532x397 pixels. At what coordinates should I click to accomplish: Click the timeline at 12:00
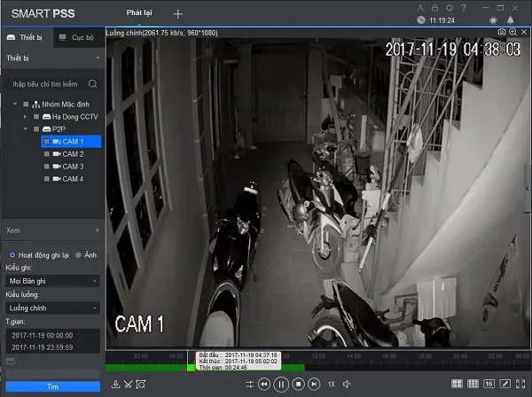point(318,356)
